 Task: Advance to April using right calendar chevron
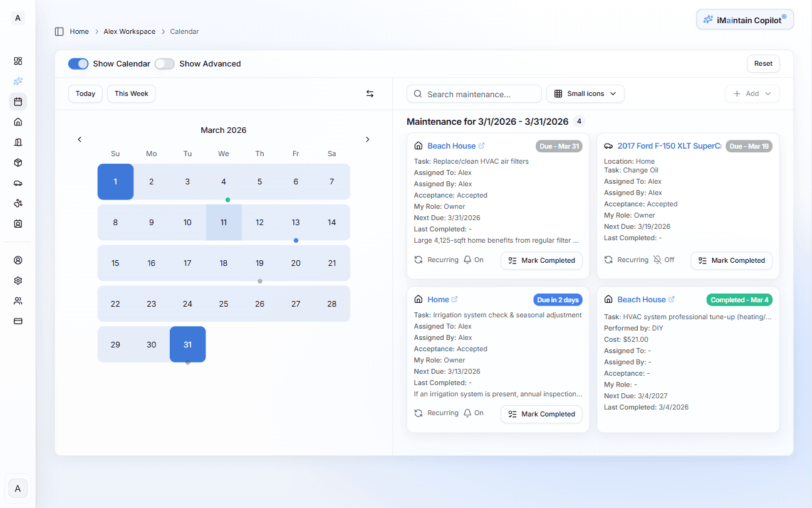367,139
